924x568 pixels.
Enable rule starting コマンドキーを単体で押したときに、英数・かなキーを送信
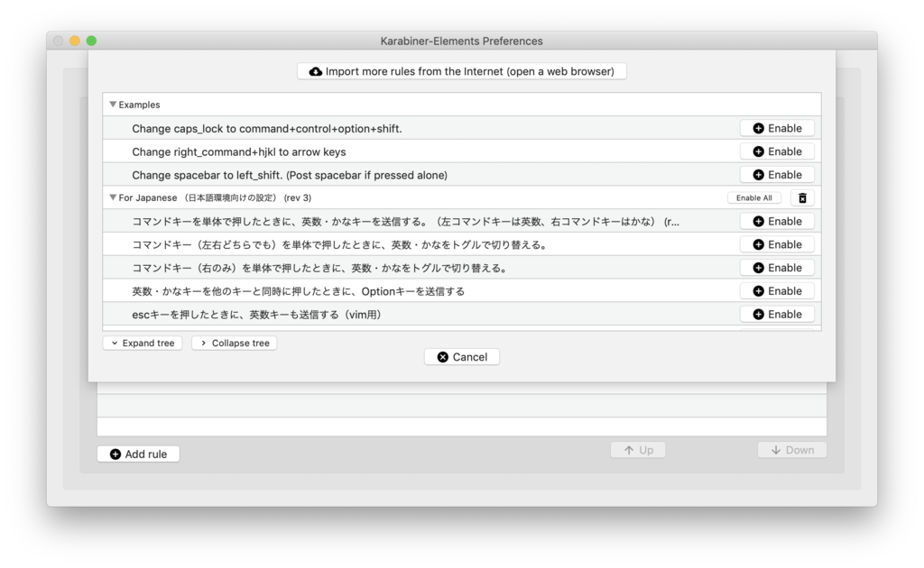[x=777, y=221]
